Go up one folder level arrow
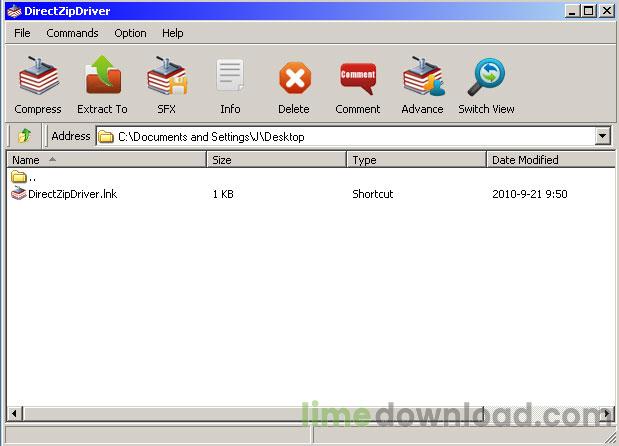This screenshot has height=446, width=619. 24,136
